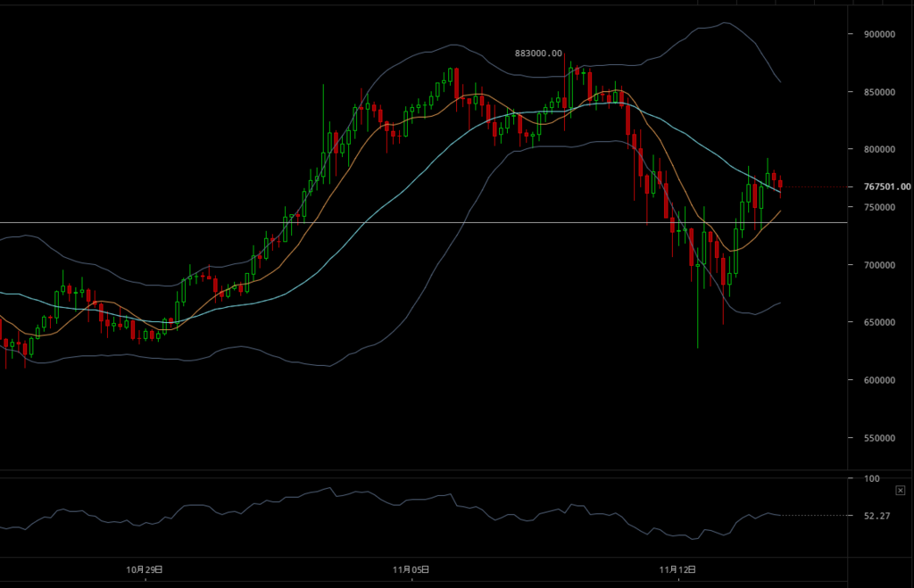The image size is (914, 588).
Task: Click the 600000 price axis label
Action: (x=879, y=380)
